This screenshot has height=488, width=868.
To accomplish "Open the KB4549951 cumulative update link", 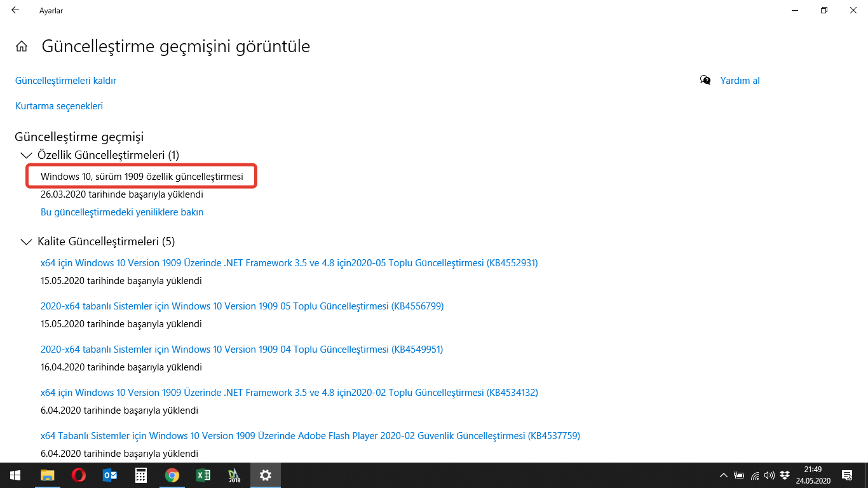I will (x=242, y=349).
